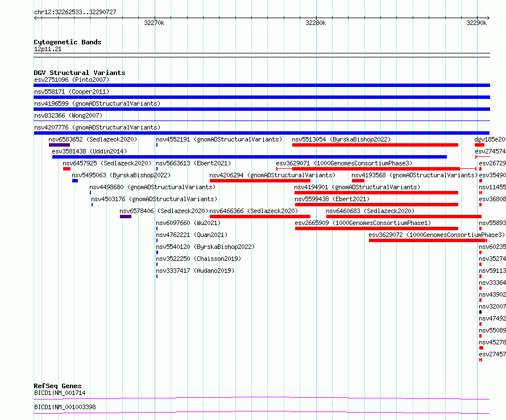Click the short red bar under nsv4193568
This screenshot has height=420, width=506.
click(358, 181)
